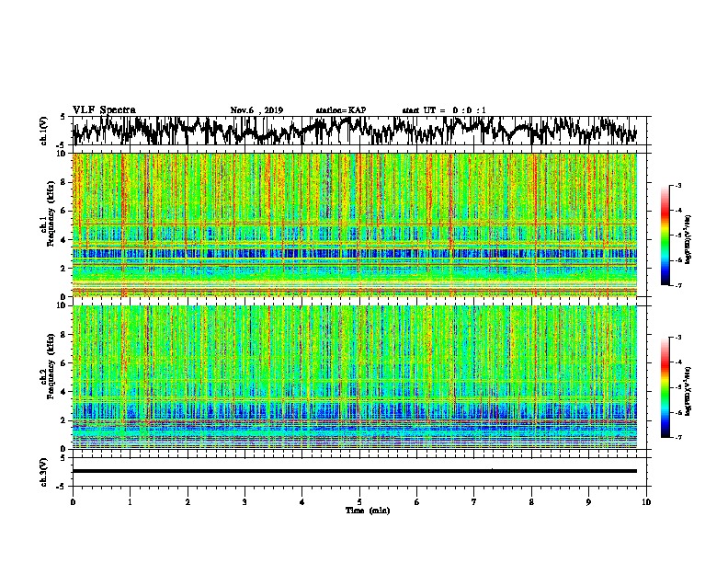This screenshot has height=563, width=728.
Task: Click the 'Time (min)' axis label
Action: coord(368,511)
